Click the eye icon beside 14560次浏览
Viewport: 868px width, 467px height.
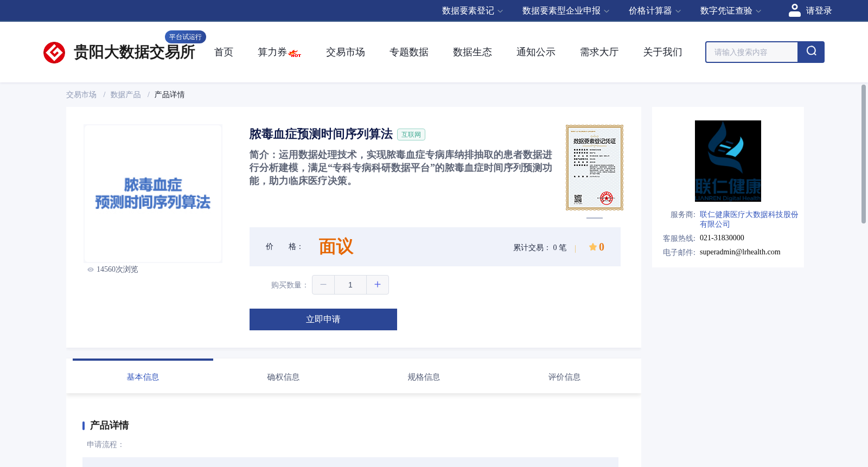click(x=91, y=270)
